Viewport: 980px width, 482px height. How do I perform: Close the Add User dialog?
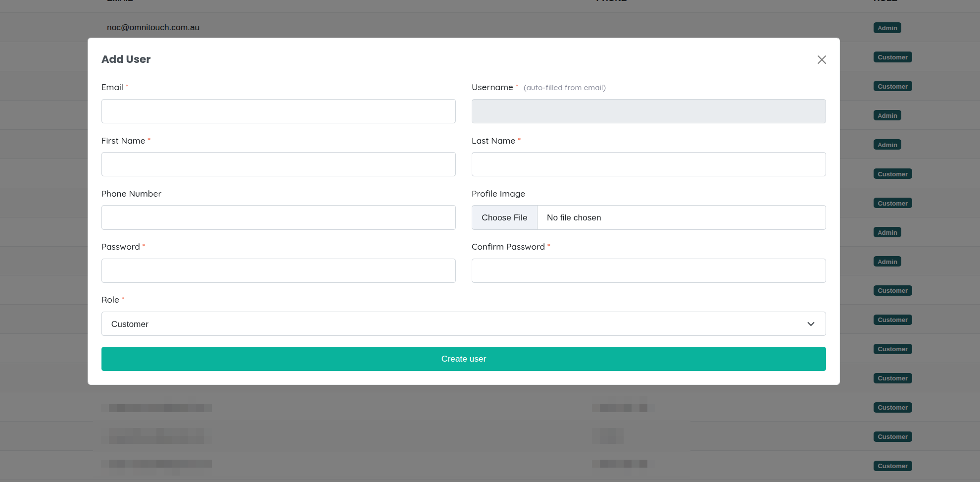click(822, 59)
